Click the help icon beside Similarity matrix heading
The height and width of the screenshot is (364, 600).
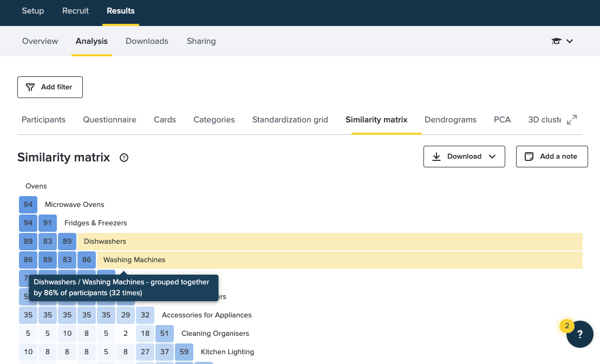(124, 158)
